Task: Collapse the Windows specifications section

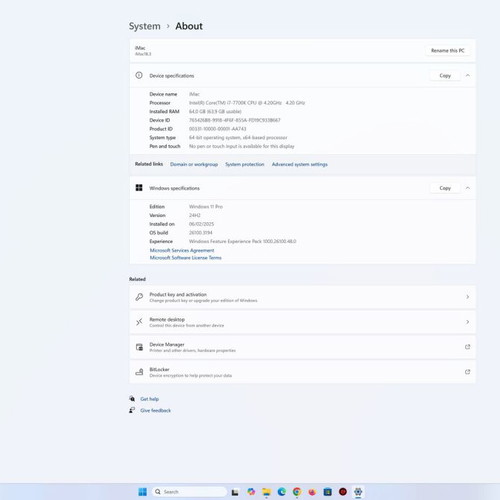Action: (x=468, y=188)
